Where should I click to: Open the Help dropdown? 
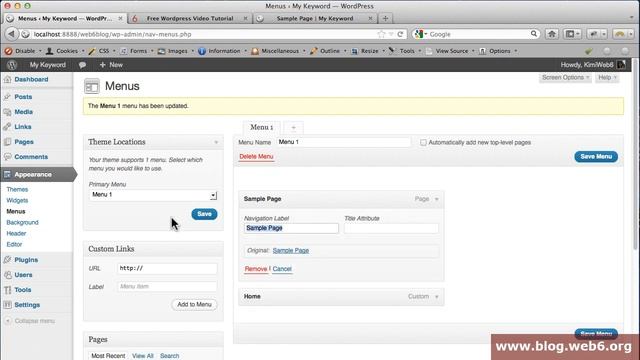pos(607,78)
